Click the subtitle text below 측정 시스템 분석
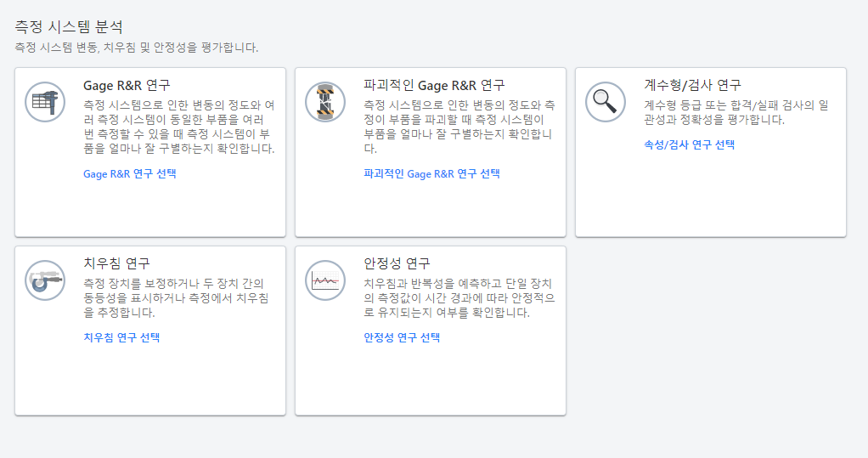The image size is (868, 458). (x=137, y=48)
